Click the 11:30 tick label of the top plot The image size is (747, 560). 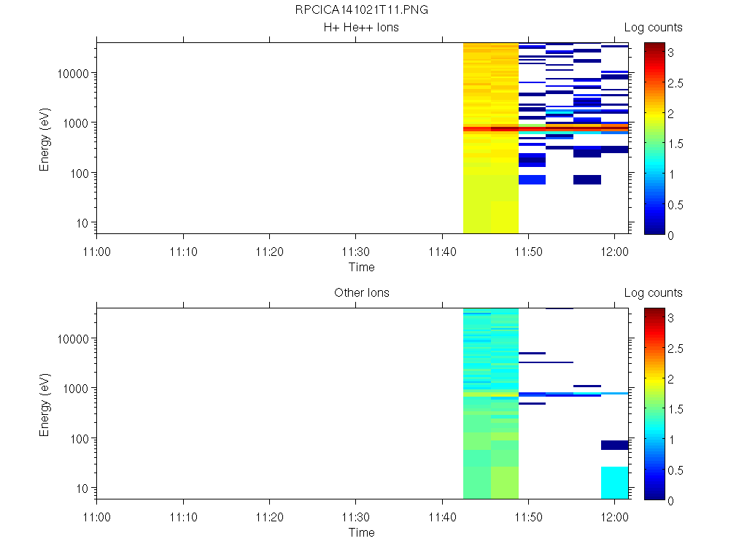pyautogui.click(x=356, y=252)
